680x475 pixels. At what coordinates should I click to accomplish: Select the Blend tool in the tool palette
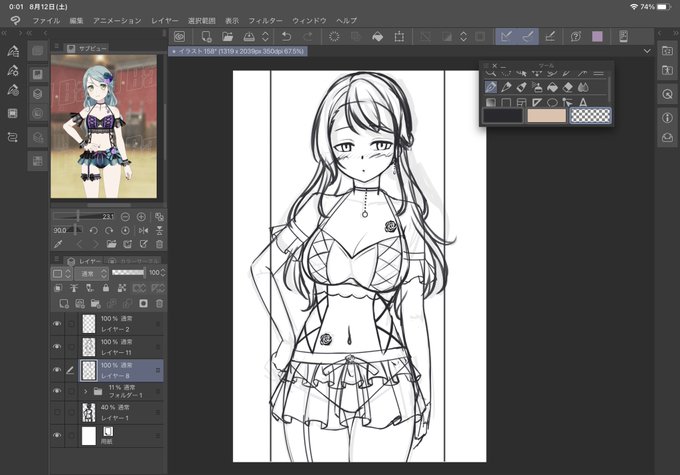click(x=583, y=87)
